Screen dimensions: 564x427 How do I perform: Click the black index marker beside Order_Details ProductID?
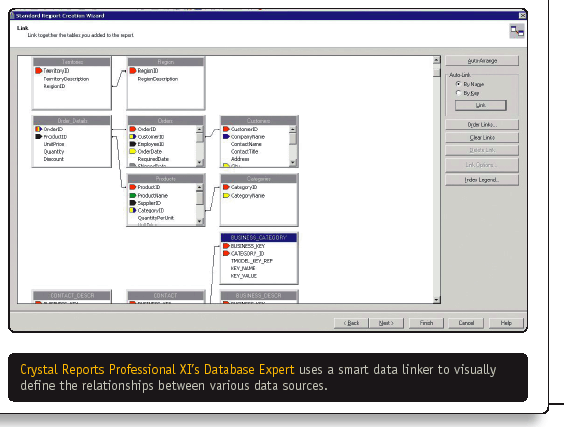click(38, 136)
